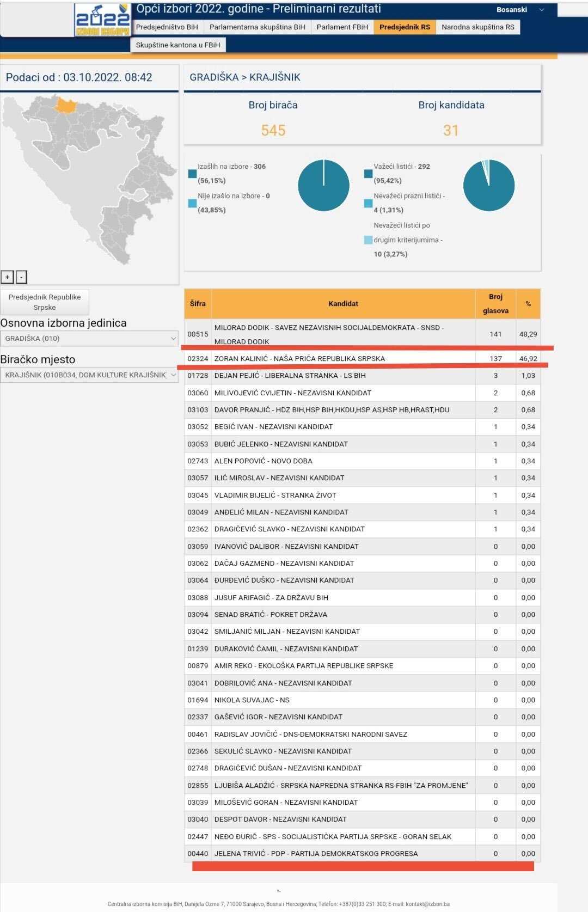Click the 'Važeći listići' legend color square
Viewport: 588px width, 912px height.
(368, 174)
